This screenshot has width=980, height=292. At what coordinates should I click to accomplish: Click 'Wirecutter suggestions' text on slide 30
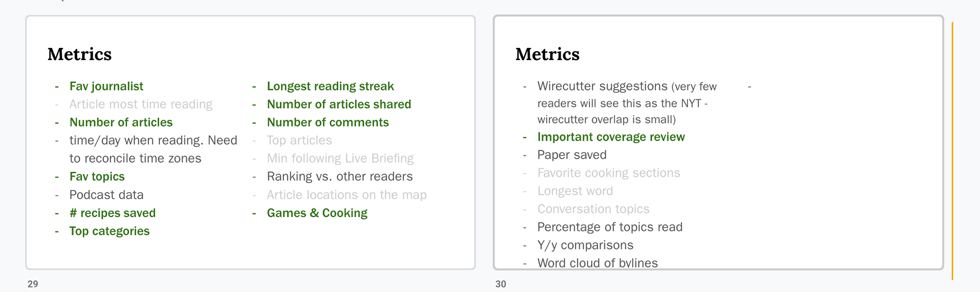point(602,86)
